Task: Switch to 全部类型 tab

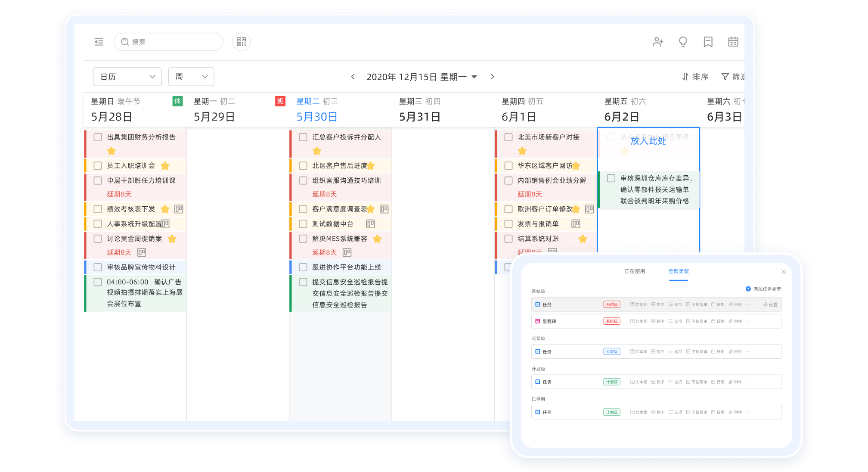Action: (679, 271)
